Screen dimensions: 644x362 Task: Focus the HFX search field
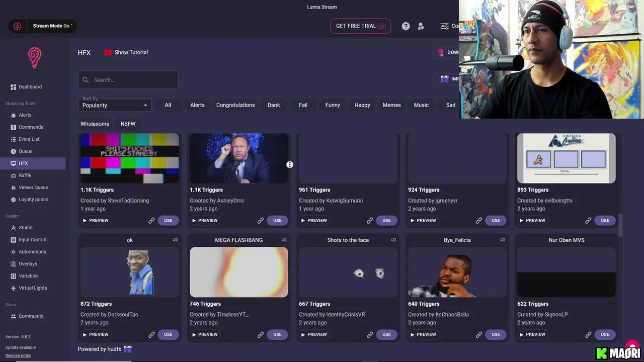128,80
